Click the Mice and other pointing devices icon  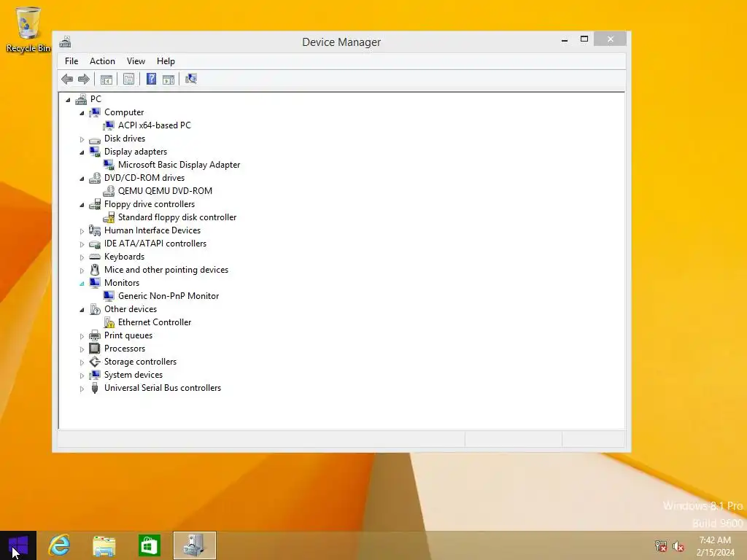[95, 270]
